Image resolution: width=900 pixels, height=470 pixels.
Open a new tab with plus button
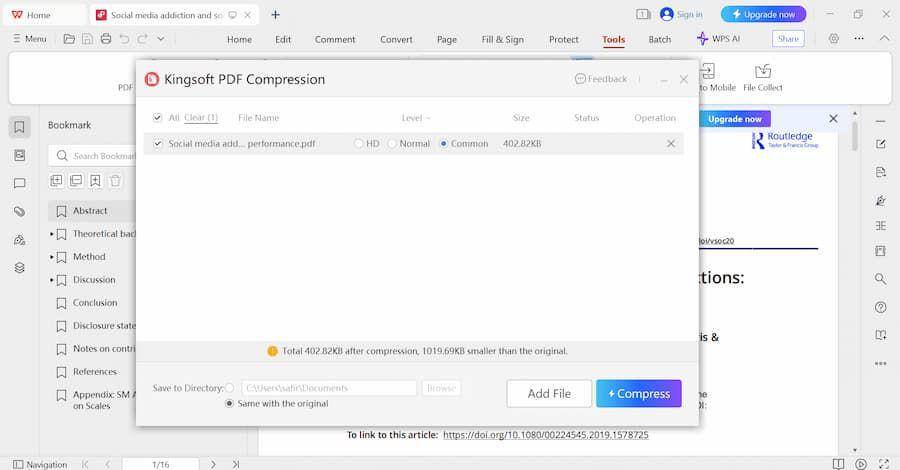276,15
